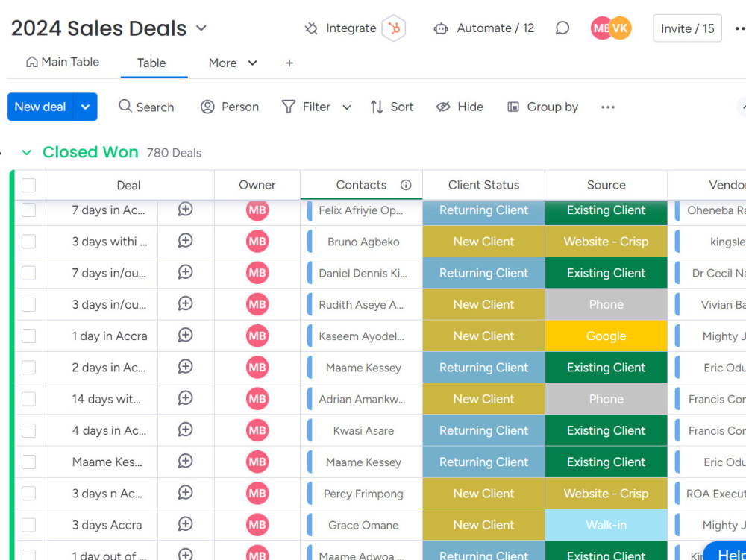Viewport: 746px width, 560px height.
Task: Open the board discussion chat bubble
Action: click(x=562, y=28)
